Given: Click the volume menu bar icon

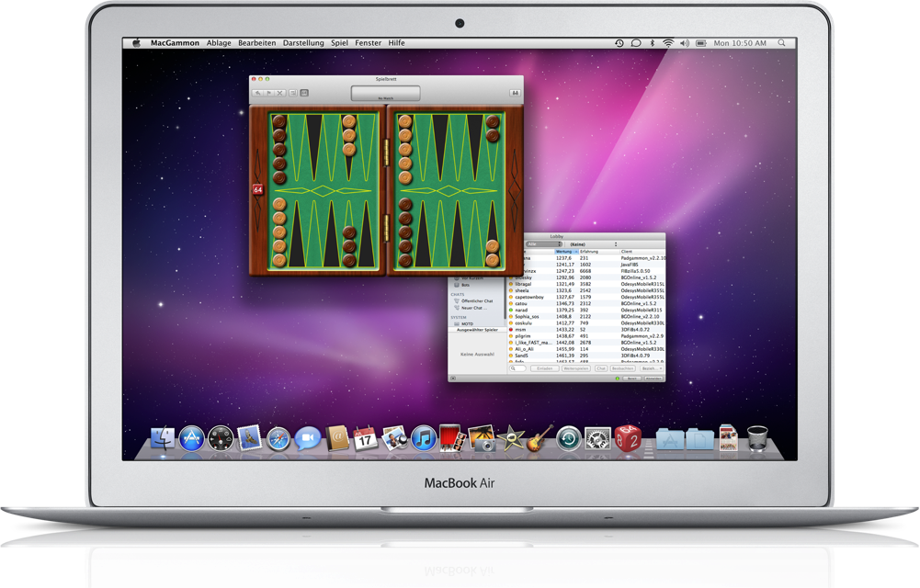Looking at the screenshot, I should click(x=684, y=43).
